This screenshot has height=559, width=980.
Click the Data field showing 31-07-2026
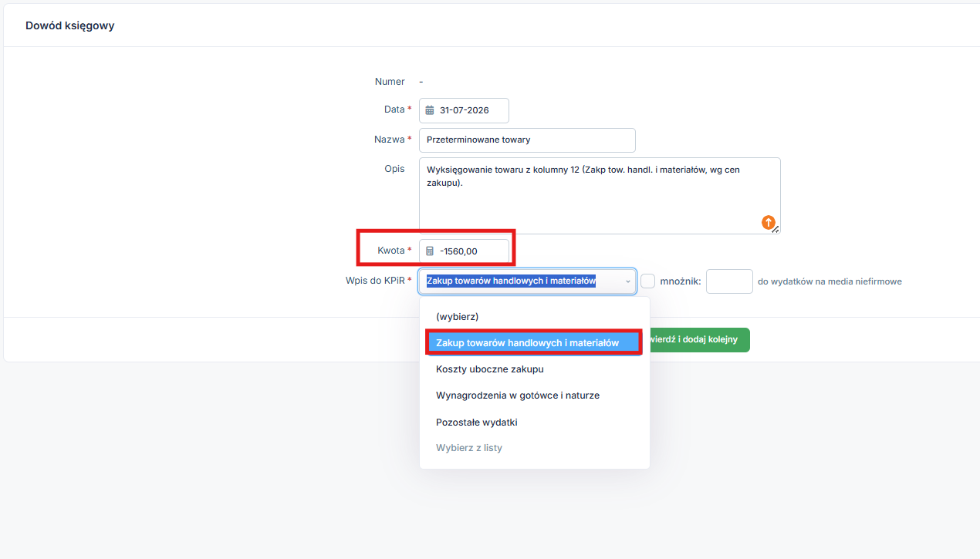[x=464, y=110]
